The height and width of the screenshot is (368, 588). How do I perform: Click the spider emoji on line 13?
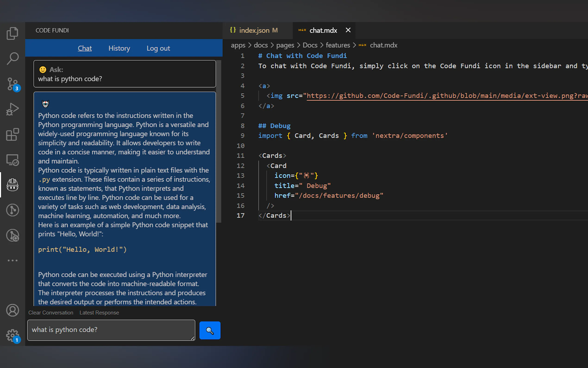306,175
